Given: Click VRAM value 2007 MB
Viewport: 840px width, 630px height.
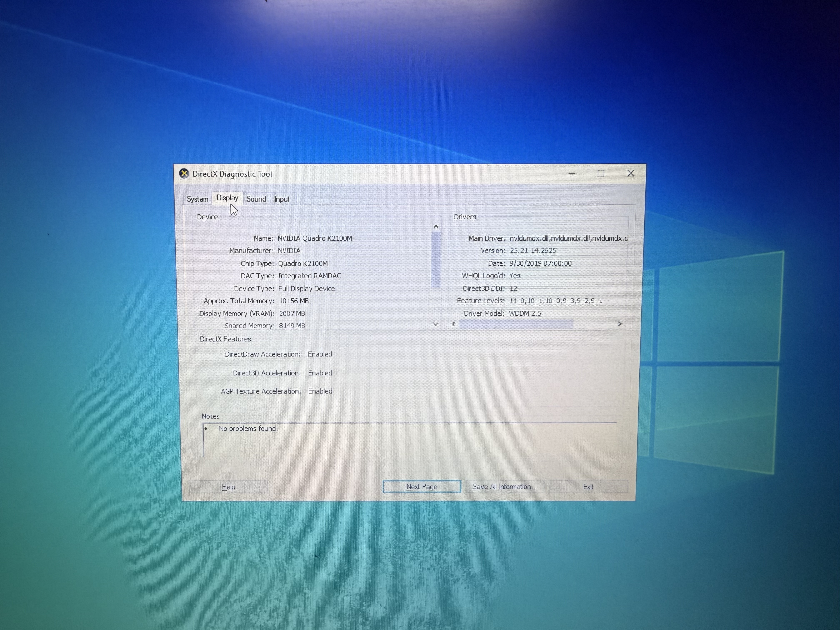Looking at the screenshot, I should [x=292, y=314].
